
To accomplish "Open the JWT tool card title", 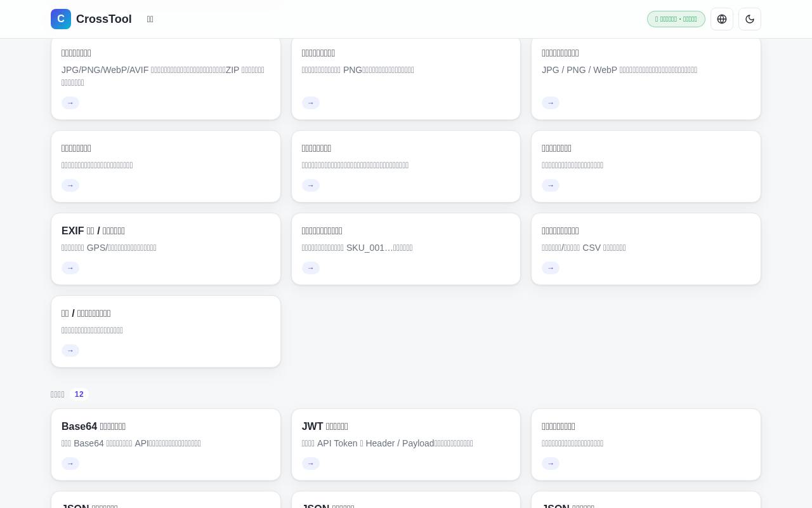I will point(325,426).
